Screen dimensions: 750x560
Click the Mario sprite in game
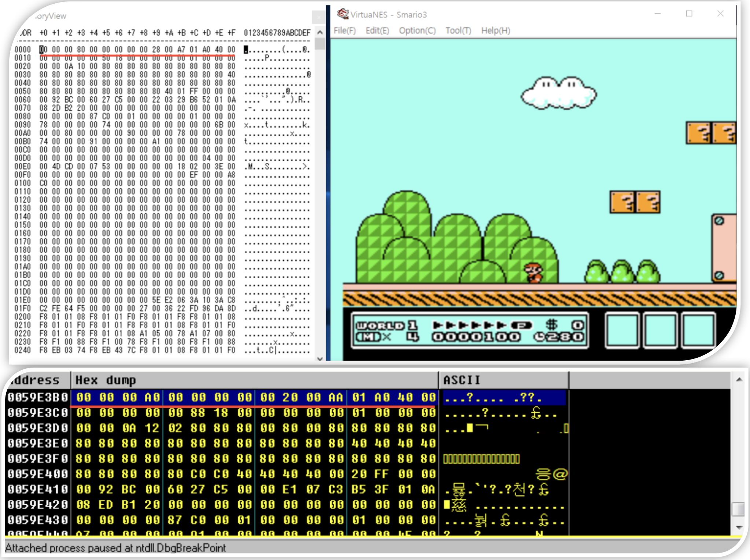click(533, 273)
